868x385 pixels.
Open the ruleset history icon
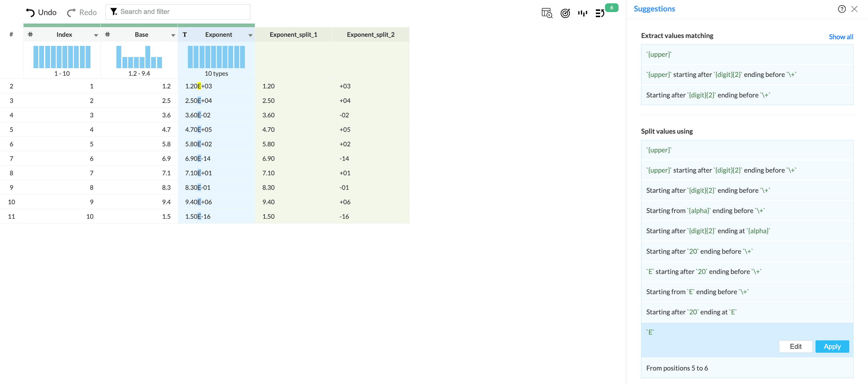tap(600, 13)
